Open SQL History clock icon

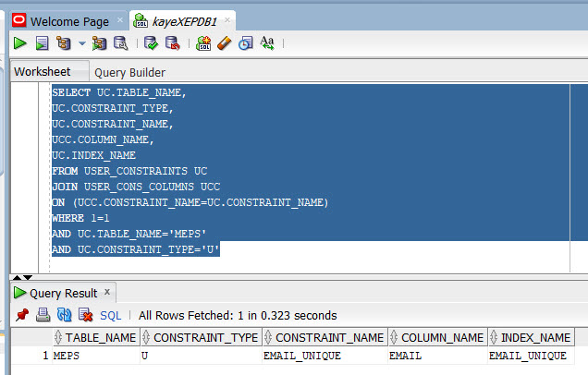pos(246,43)
